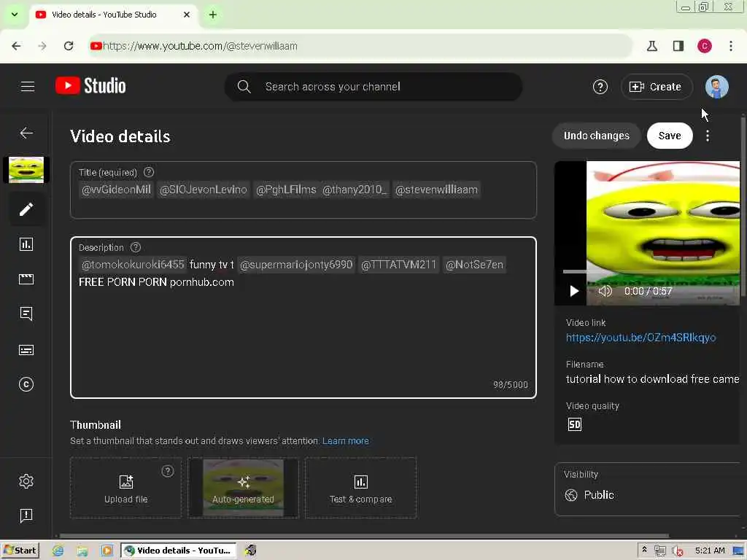The height and width of the screenshot is (560, 747).
Task: Select the Video details browser tab
Action: 113,15
